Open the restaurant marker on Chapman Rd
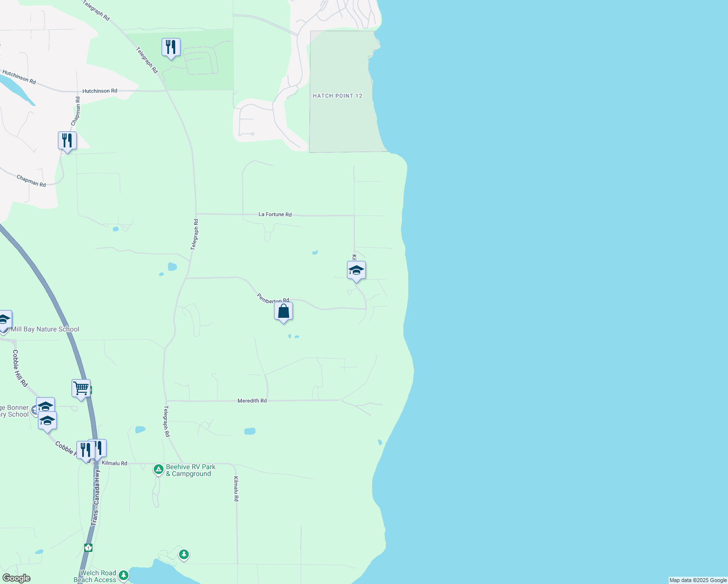The height and width of the screenshot is (584, 728). pyautogui.click(x=67, y=141)
